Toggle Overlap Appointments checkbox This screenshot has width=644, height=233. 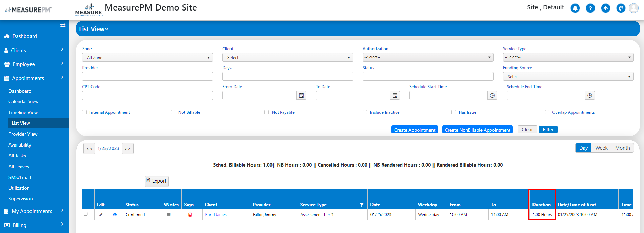(x=547, y=112)
